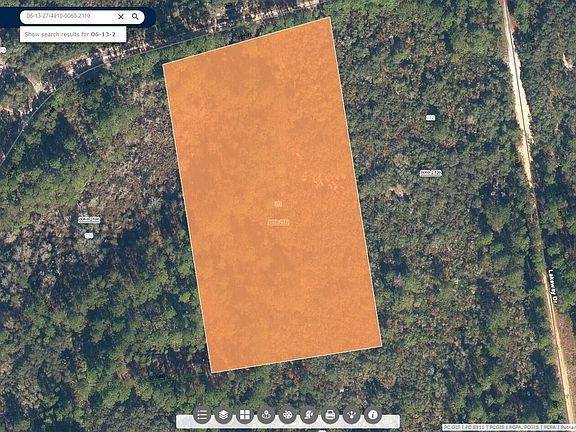This screenshot has width=576, height=432.
Task: Clear the parcel search text
Action: (120, 17)
